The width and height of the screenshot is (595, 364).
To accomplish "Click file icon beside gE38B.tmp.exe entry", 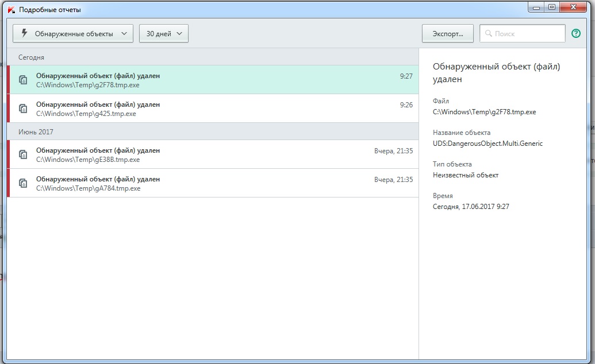I will coord(24,154).
